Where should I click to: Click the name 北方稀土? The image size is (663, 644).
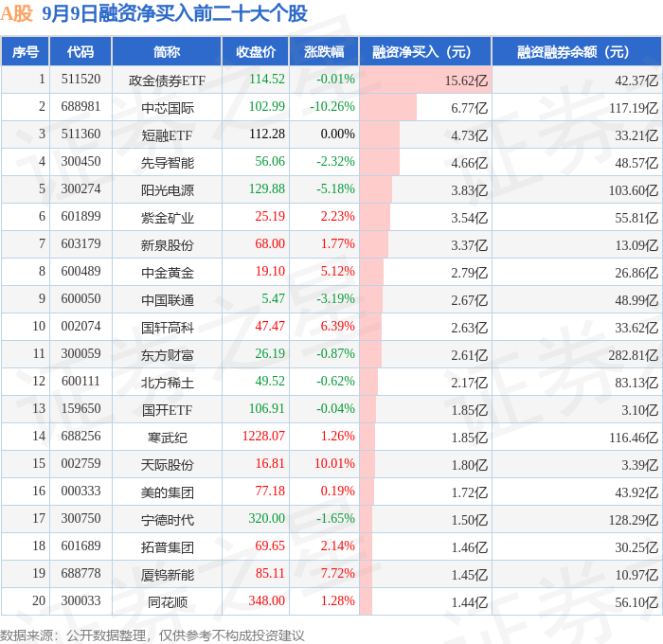pyautogui.click(x=168, y=383)
